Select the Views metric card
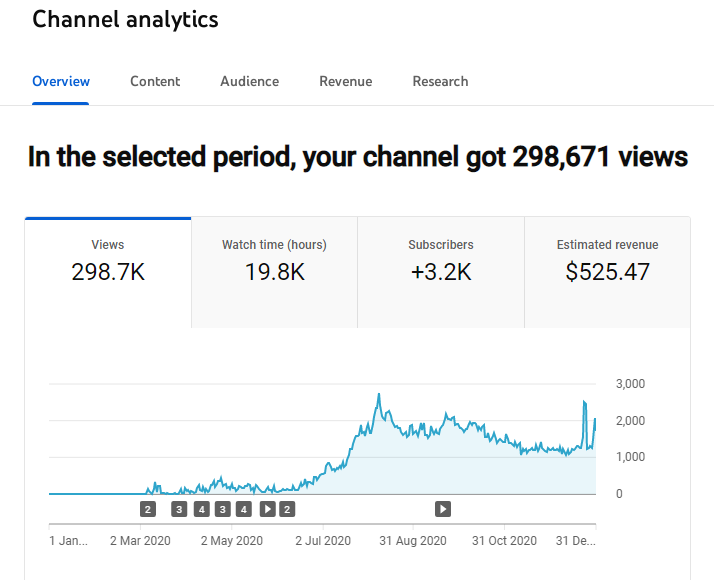 point(108,260)
